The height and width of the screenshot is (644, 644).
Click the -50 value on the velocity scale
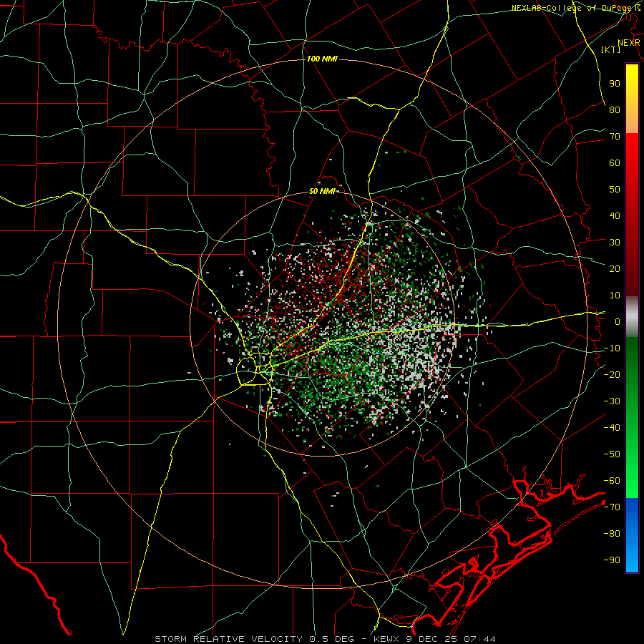coord(612,454)
